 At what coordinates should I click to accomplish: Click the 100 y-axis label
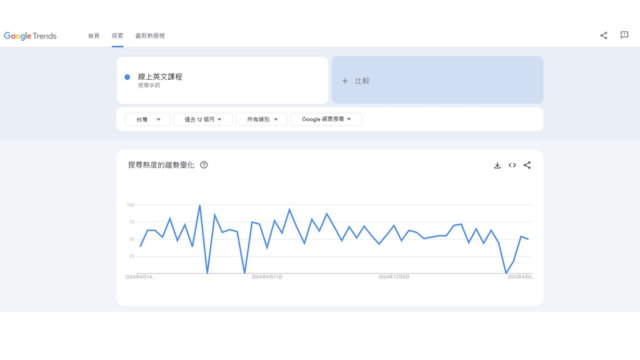point(131,205)
